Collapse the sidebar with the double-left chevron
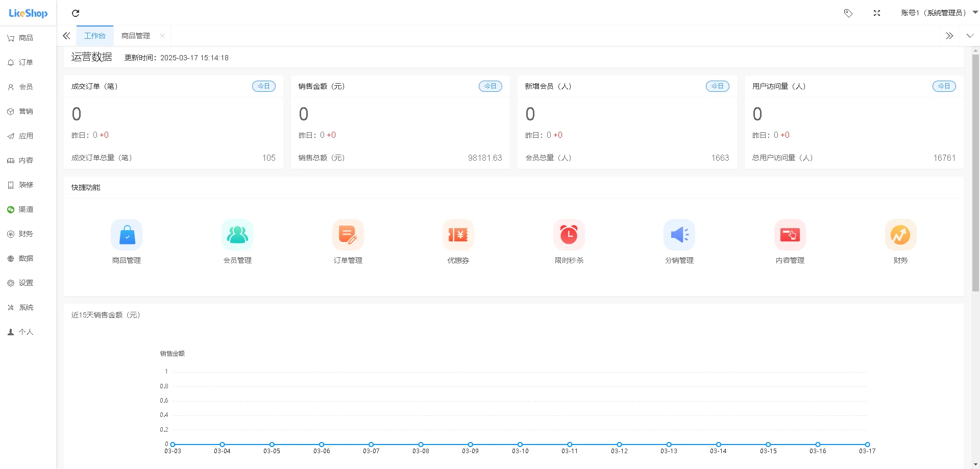The height and width of the screenshot is (469, 980). click(66, 36)
